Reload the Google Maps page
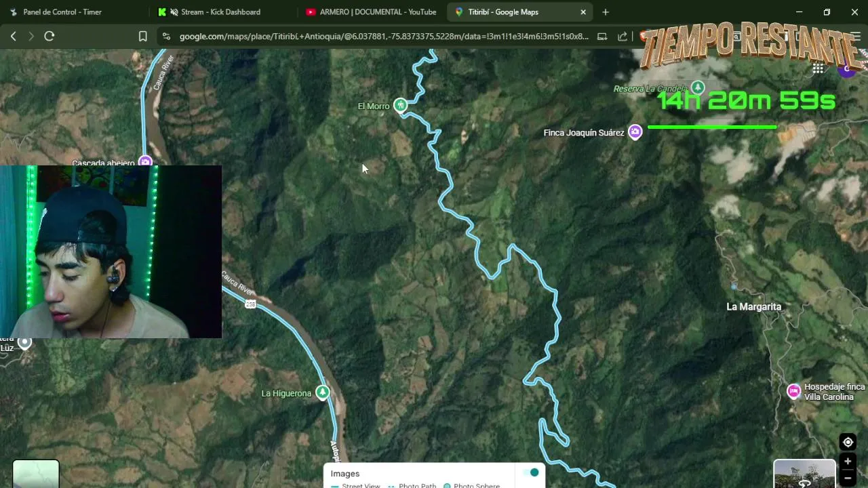Viewport: 868px width, 488px height. tap(50, 36)
